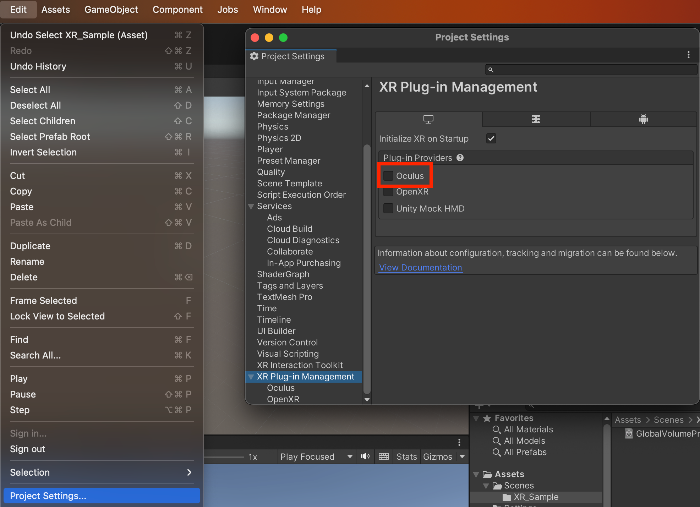Click settings list scroll down arrow
The width and height of the screenshot is (700, 507).
click(367, 399)
